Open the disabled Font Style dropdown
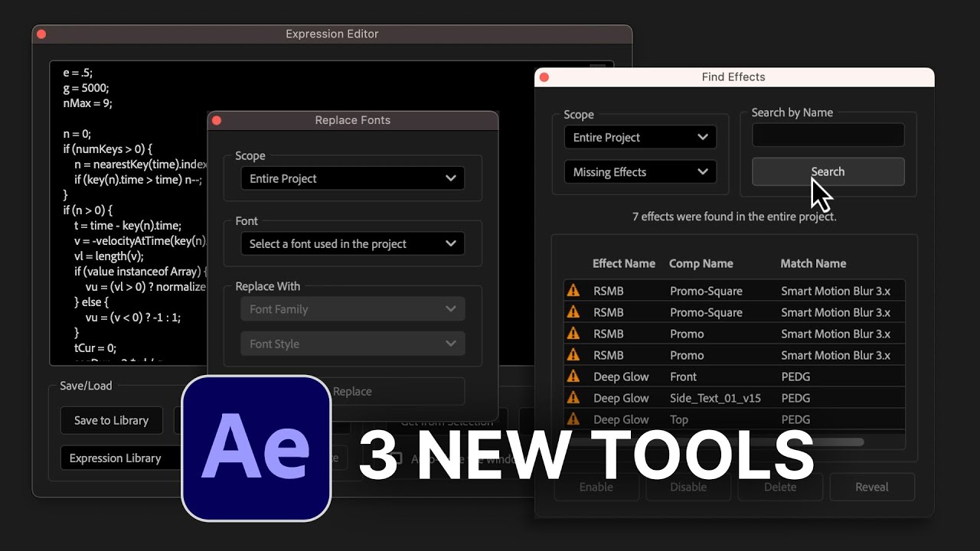 [x=352, y=344]
